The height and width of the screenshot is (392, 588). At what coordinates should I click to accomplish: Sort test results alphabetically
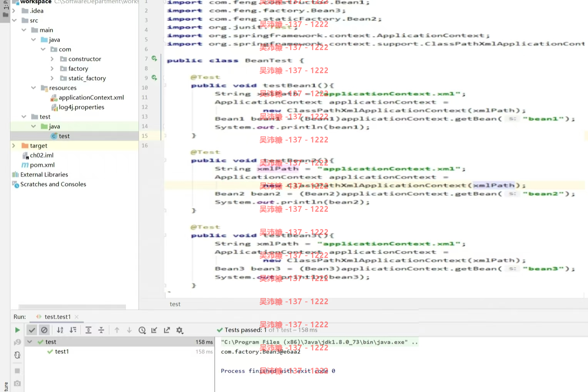[x=60, y=330]
